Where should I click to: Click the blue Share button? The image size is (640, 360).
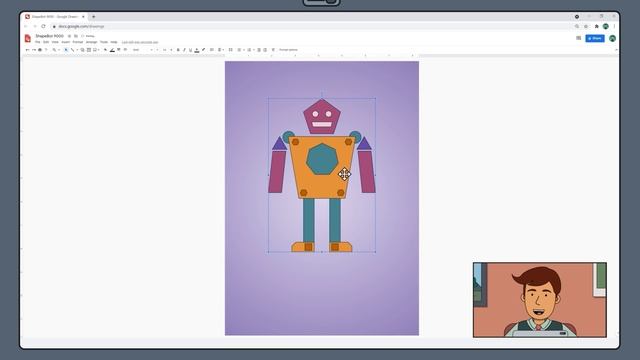pos(595,38)
